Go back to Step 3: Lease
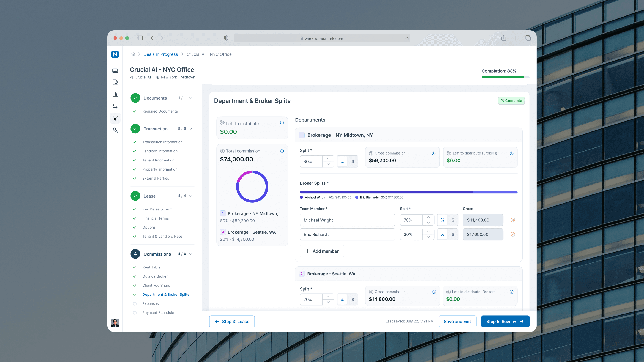 pos(232,321)
